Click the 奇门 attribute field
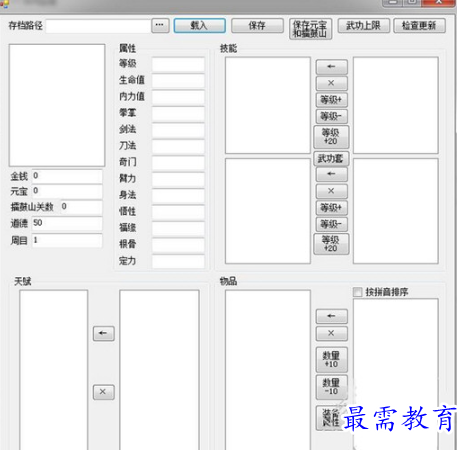This screenshot has width=465, height=450. (178, 163)
